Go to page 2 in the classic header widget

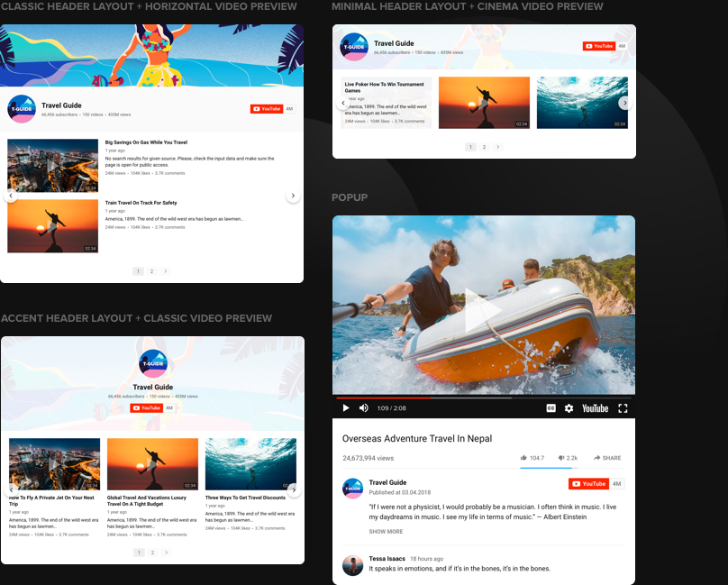pyautogui.click(x=151, y=271)
